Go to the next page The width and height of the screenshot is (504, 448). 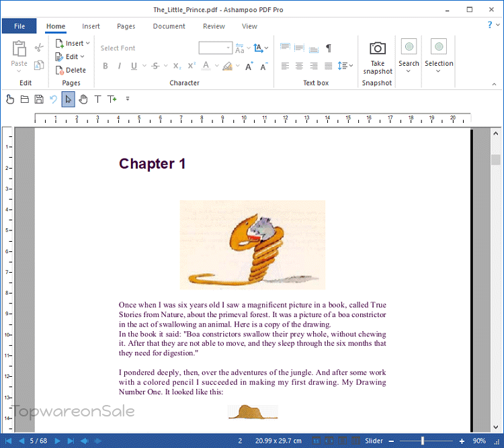pyautogui.click(x=57, y=441)
